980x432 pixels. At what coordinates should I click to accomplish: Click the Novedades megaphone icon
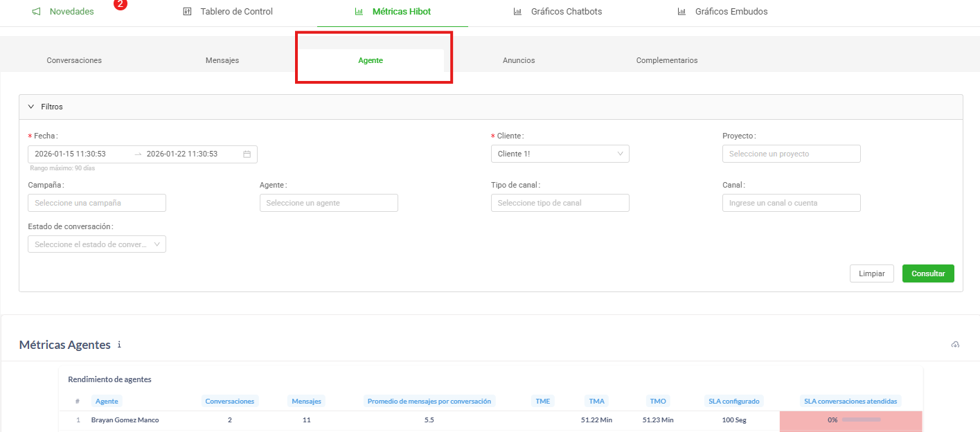pyautogui.click(x=36, y=12)
